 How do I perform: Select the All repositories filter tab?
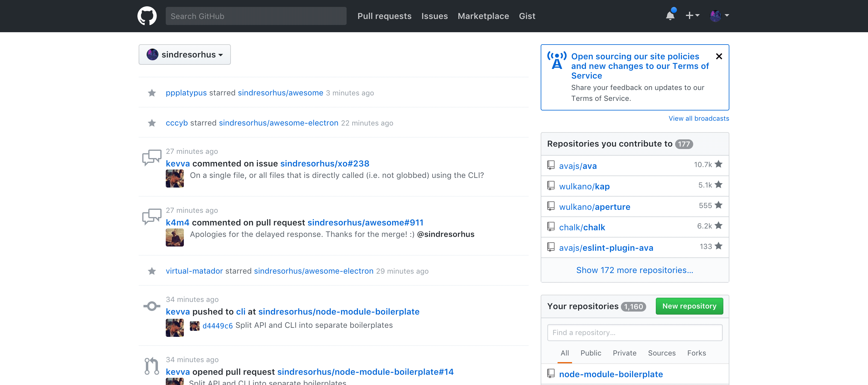pyautogui.click(x=565, y=353)
